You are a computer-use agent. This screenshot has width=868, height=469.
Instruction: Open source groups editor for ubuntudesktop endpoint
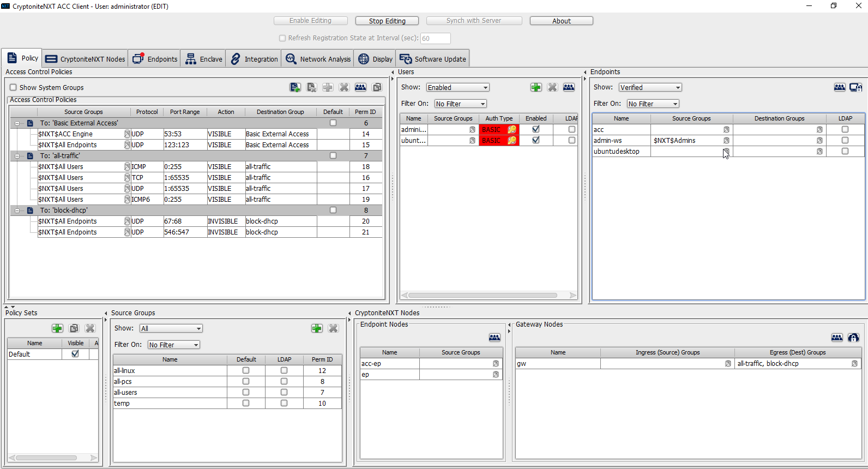(726, 152)
